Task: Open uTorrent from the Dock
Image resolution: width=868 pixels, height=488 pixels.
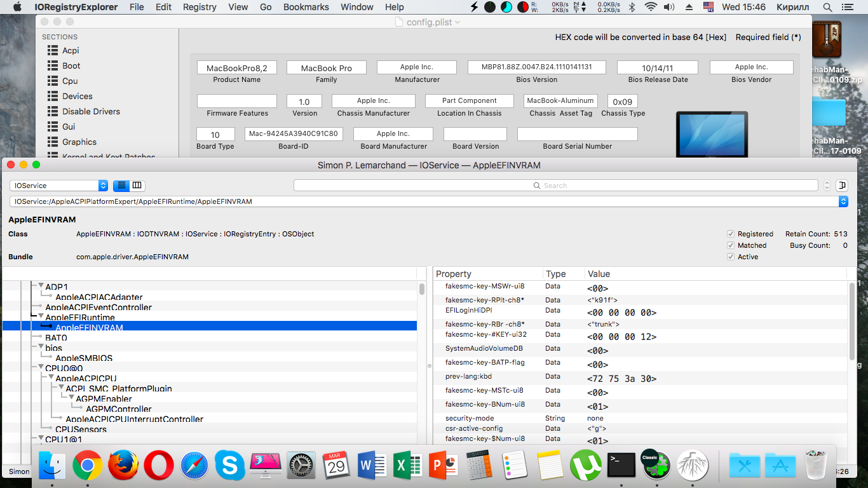Action: (586, 466)
